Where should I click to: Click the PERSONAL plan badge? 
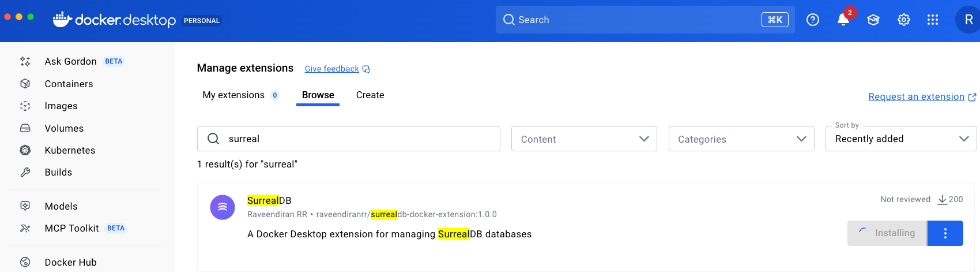[202, 21]
